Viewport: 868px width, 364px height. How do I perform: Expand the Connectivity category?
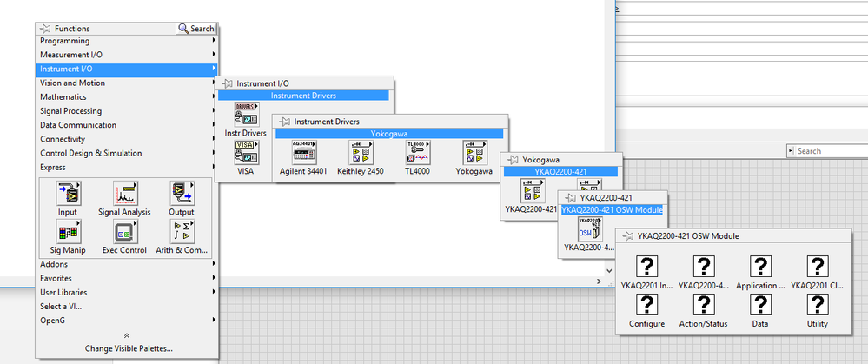tap(128, 139)
